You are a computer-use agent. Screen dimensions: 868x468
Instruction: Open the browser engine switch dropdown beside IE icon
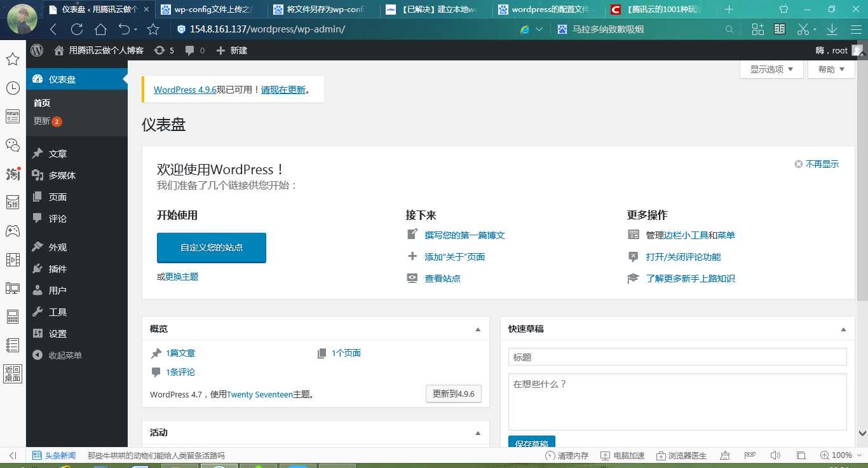539,29
